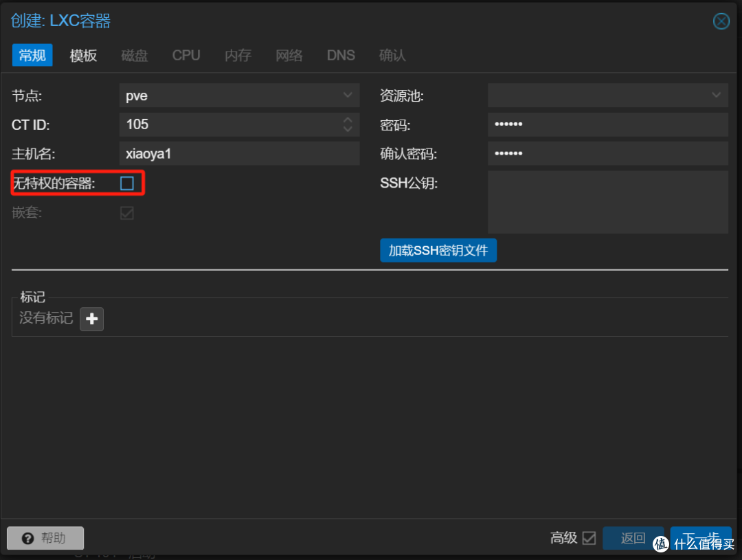
Task: Expand the 标记 tags section
Action: (x=32, y=297)
